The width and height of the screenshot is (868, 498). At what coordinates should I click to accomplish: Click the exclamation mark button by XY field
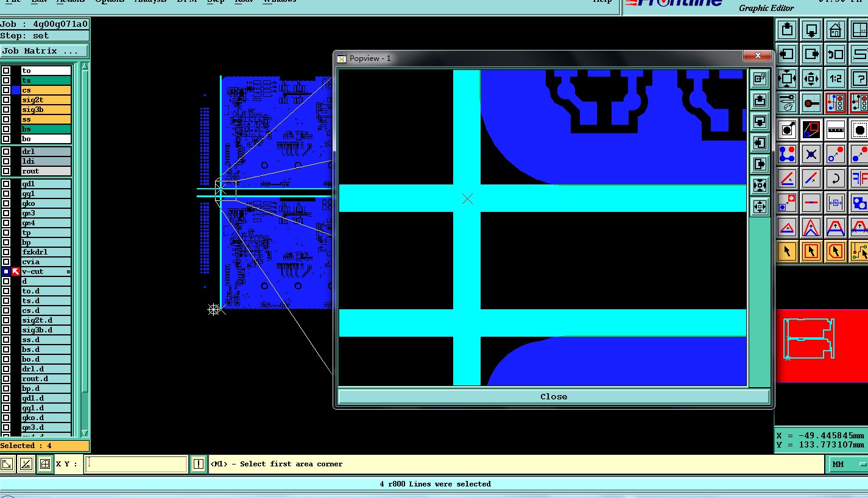(x=199, y=464)
